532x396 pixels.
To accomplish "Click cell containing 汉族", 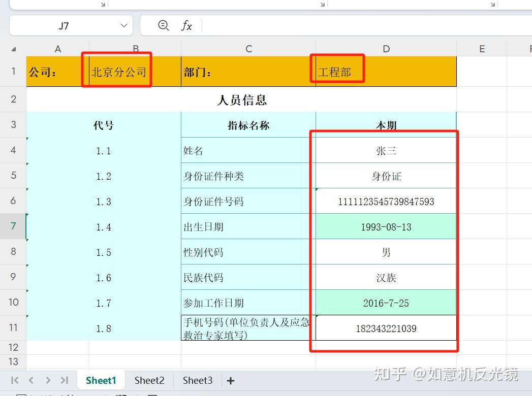I will click(386, 278).
